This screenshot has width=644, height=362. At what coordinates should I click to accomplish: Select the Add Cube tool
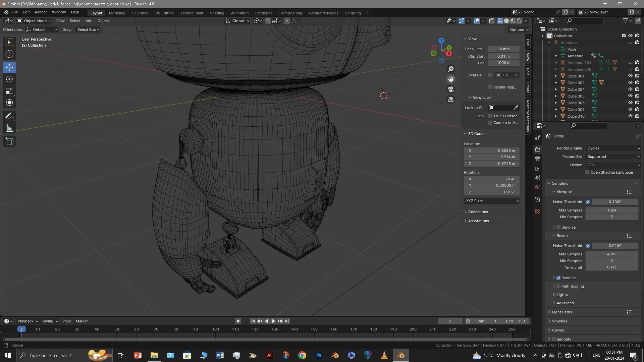tap(9, 141)
